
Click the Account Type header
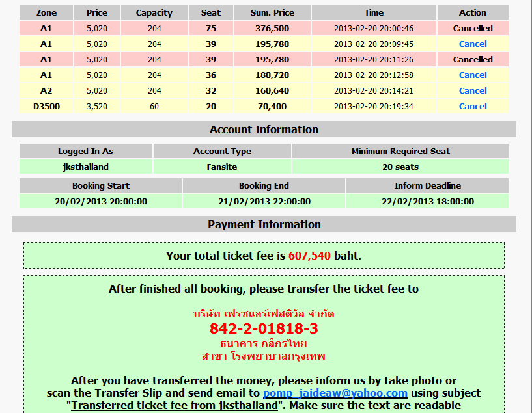click(x=222, y=151)
